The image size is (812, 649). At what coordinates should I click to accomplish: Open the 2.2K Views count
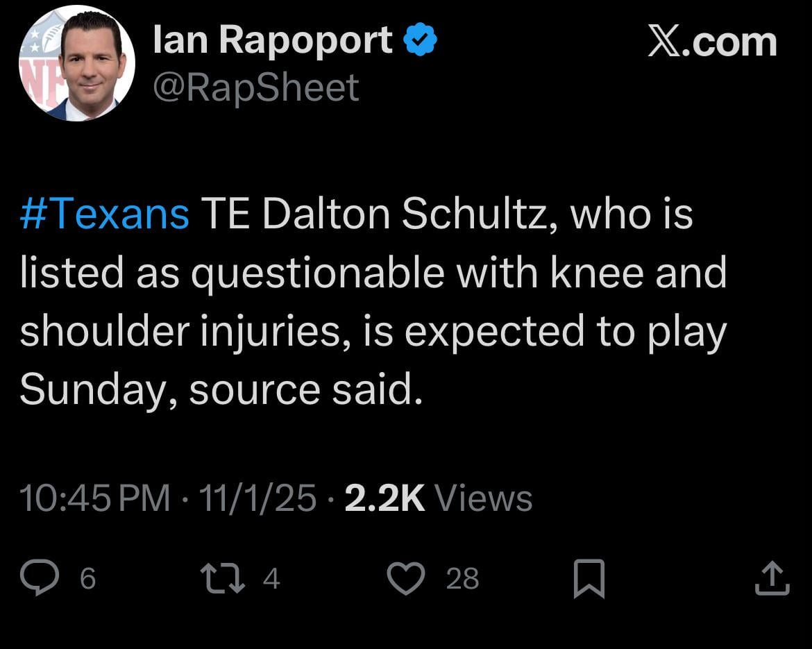coord(436,496)
